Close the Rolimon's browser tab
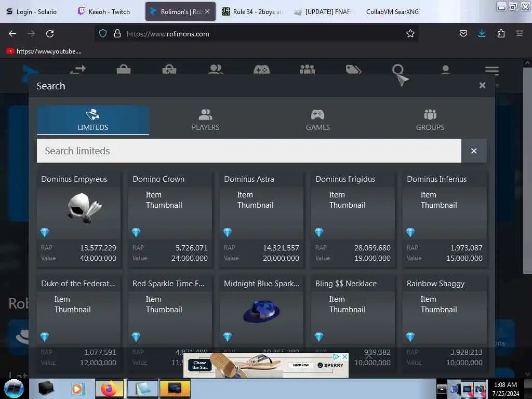 (x=207, y=11)
